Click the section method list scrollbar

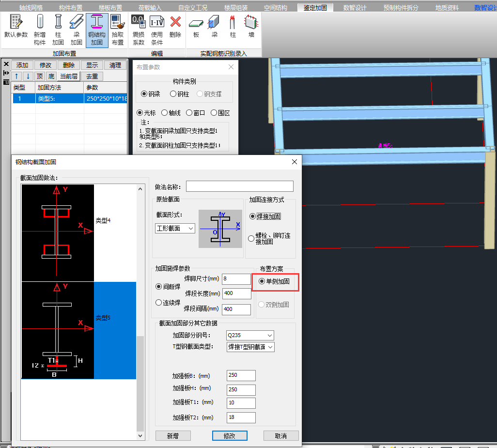pyautogui.click(x=140, y=383)
